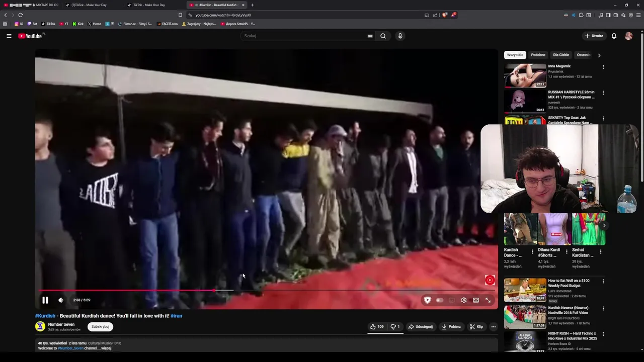The width and height of the screenshot is (644, 362).
Task: Open the IG Instagram bookmark
Action: pos(19,24)
